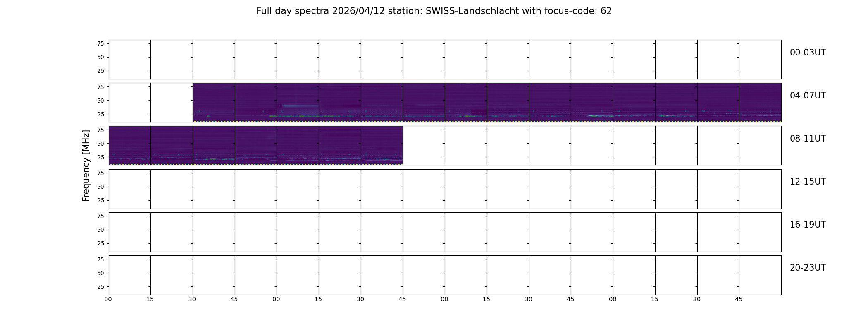This screenshot has height=331, width=868.
Task: Click the "50" tick label of the 20-23UT row
Action: pyautogui.click(x=100, y=273)
